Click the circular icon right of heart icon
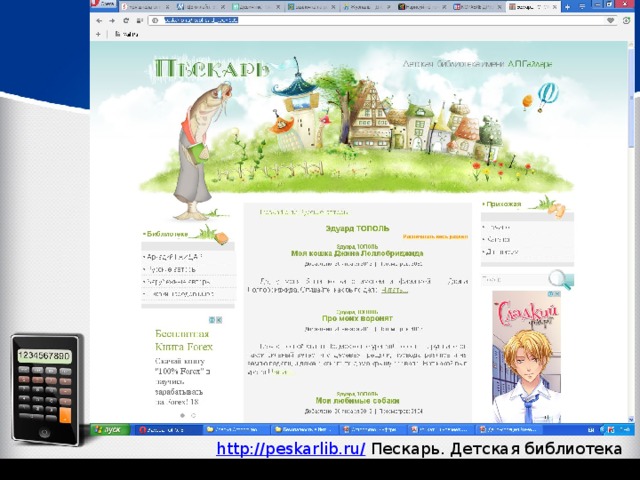Viewport: 640px width, 480px height. [627, 20]
